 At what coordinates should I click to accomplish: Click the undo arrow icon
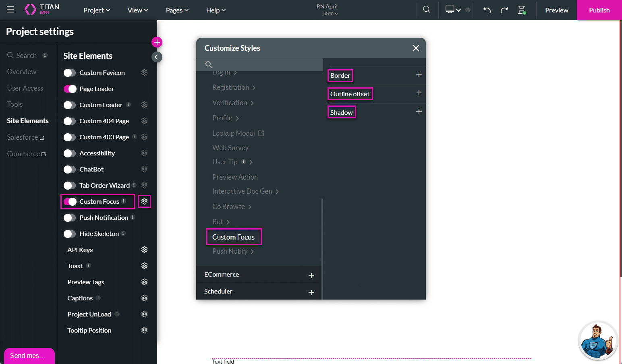[487, 10]
